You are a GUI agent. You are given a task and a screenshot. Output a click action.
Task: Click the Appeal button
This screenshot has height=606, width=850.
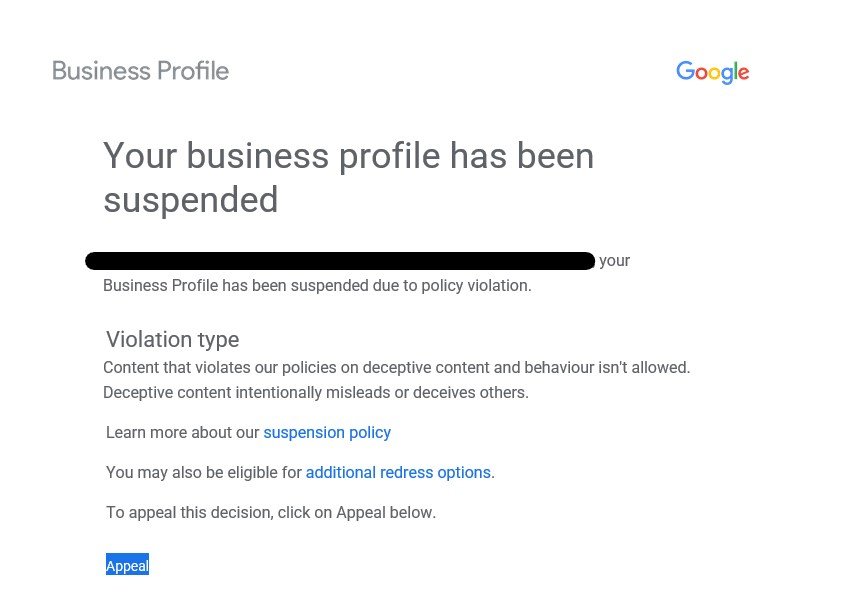[127, 565]
